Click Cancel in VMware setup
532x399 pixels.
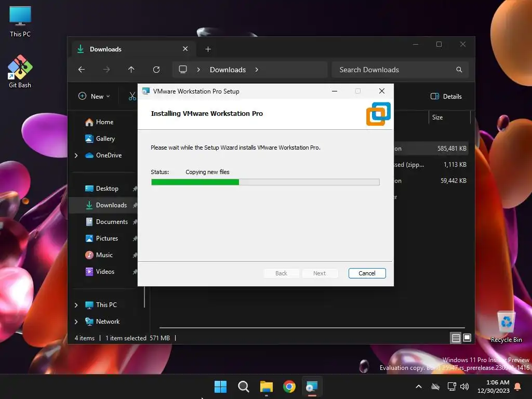367,273
